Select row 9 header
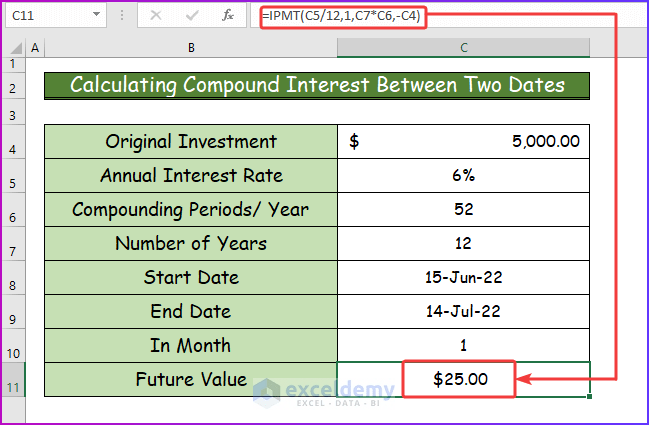Screen dimensions: 649x425 click(x=13, y=311)
